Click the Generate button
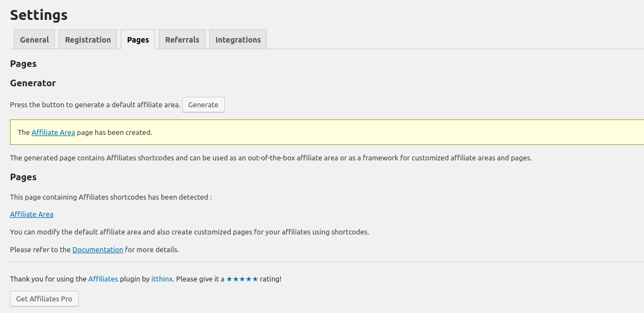This screenshot has width=644, height=313. coord(203,105)
